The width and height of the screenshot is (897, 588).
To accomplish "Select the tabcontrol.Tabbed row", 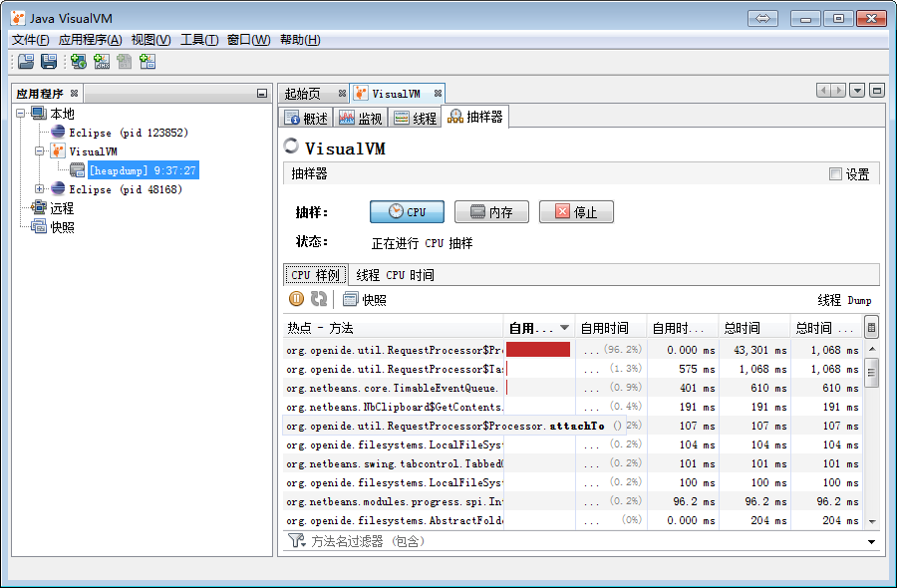I will 572,463.
